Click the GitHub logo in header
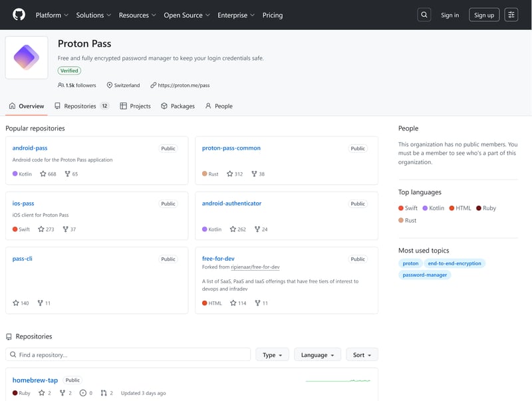Screen dimensions: 532x401 pos(19,15)
